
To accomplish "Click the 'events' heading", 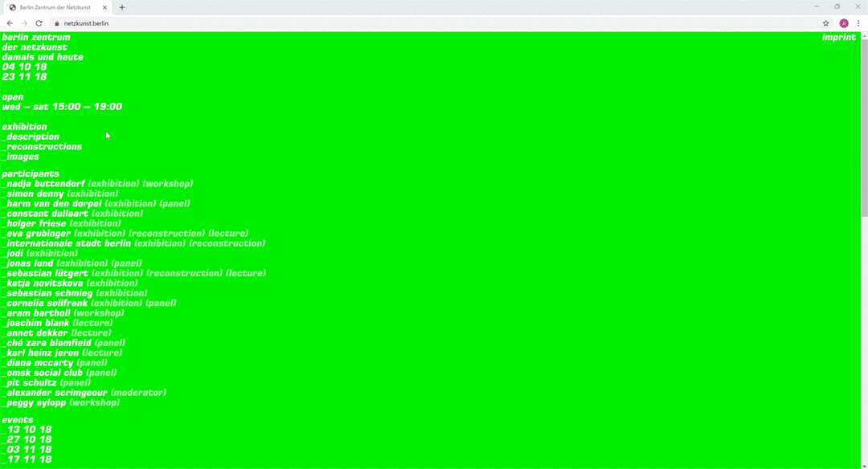I will pyautogui.click(x=18, y=420).
